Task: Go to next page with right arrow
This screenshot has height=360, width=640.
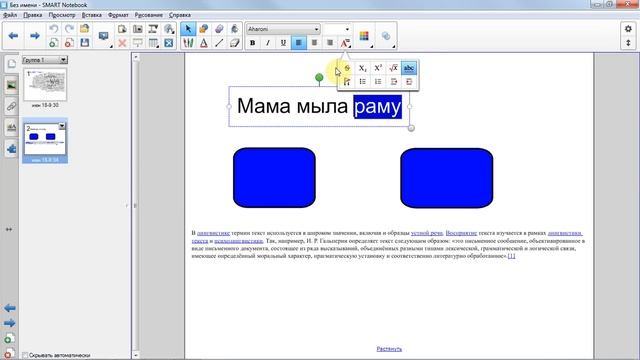Action: coord(35,36)
